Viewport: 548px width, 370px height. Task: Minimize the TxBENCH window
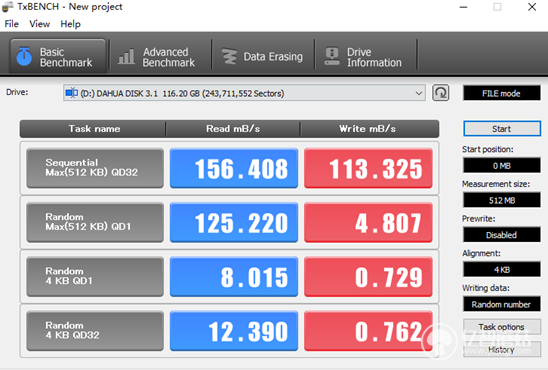(x=463, y=7)
